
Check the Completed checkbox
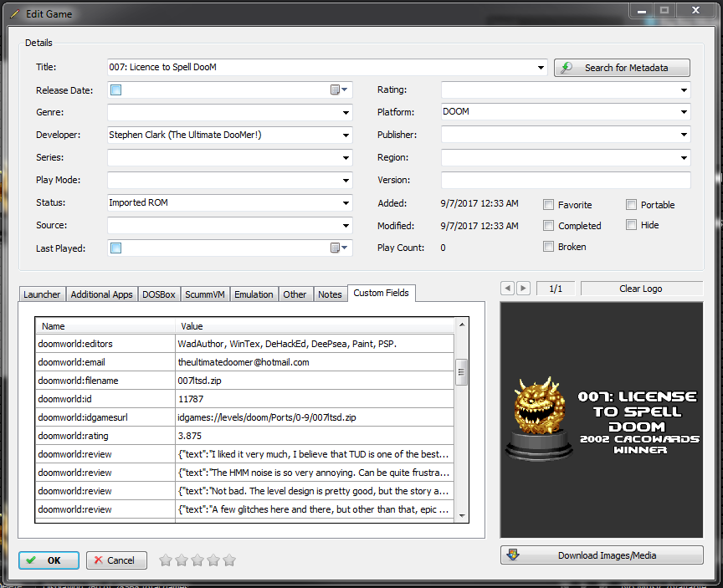click(x=548, y=226)
